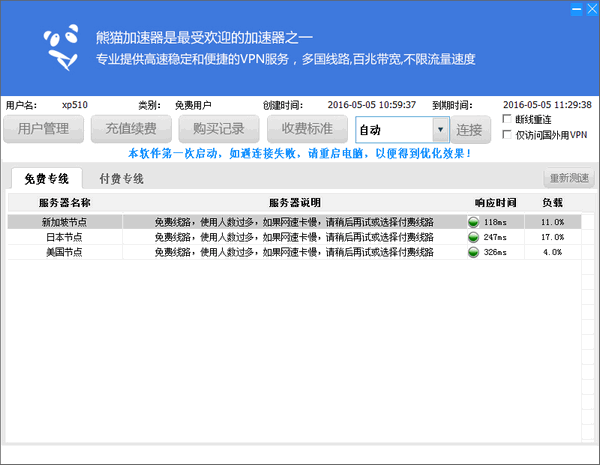Toggle 仅访问国外用VPN checkbox
This screenshot has height=465, width=600.
click(x=507, y=134)
